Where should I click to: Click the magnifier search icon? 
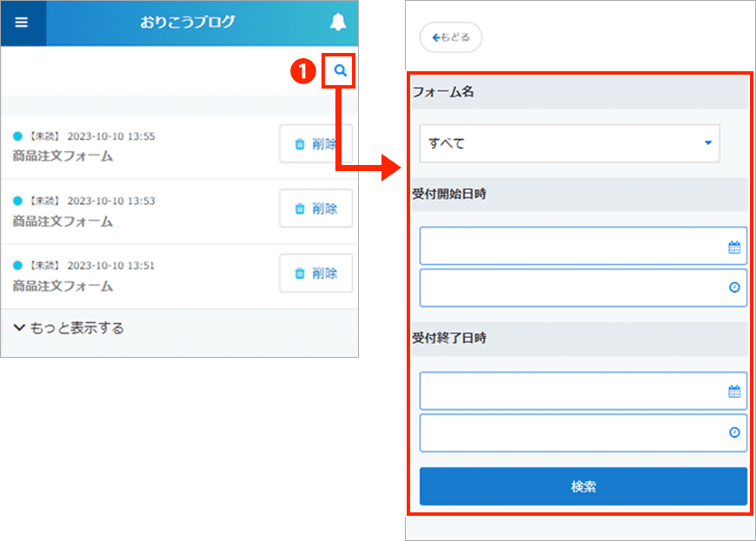pos(341,71)
